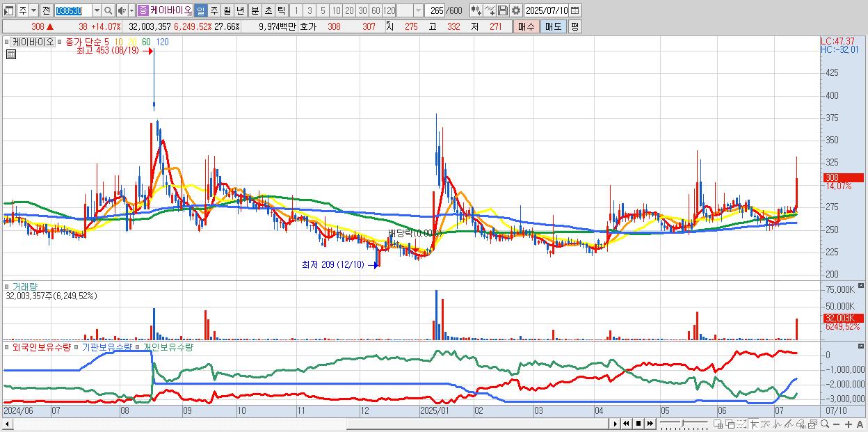Click the 매수 buy button
The image size is (868, 432).
(527, 26)
